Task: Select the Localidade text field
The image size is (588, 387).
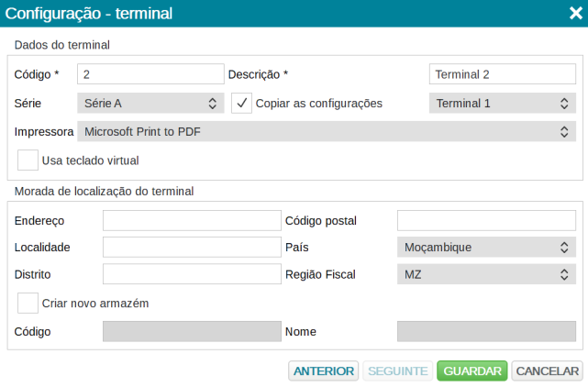Action: 192,247
